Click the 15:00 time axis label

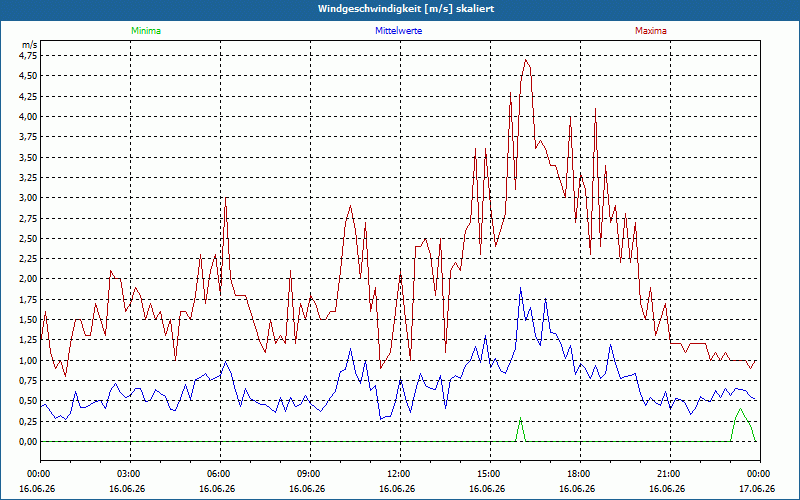coord(490,474)
